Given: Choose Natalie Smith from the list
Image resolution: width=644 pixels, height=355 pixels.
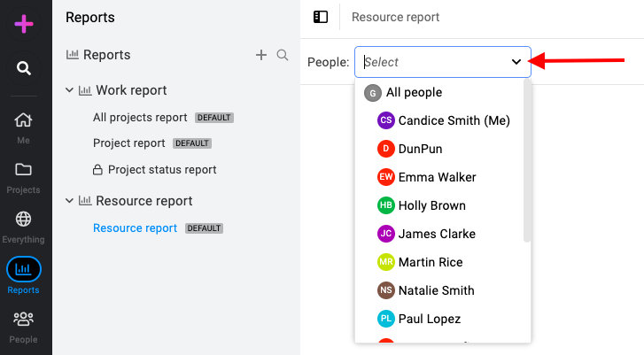Looking at the screenshot, I should tap(439, 290).
